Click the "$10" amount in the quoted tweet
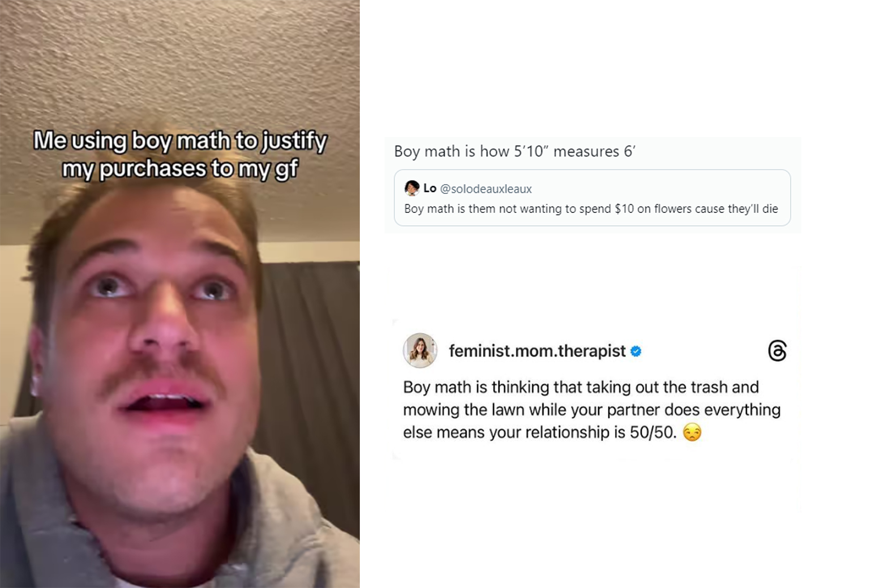 [x=624, y=209]
